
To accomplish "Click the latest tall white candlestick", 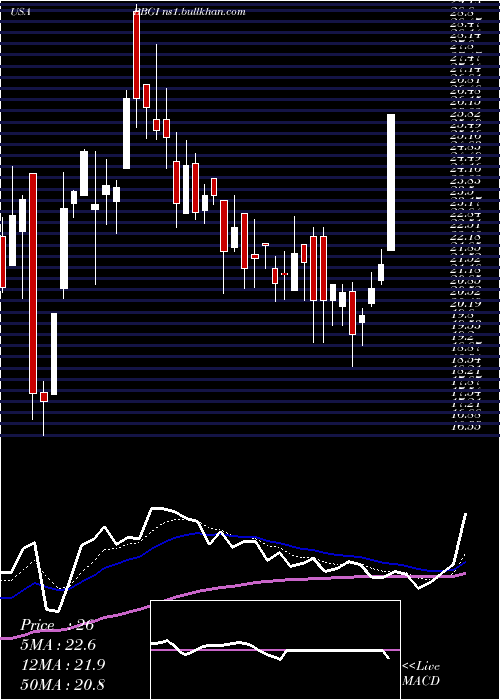I will click(x=391, y=183).
